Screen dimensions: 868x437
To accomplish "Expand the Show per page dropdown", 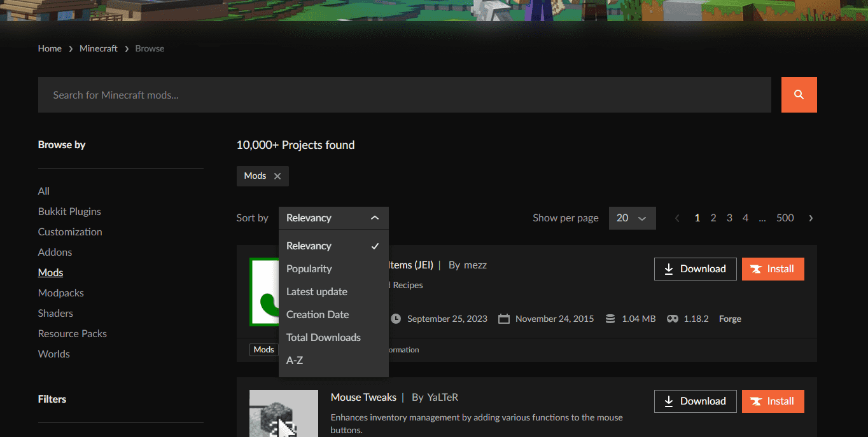I will 631,218.
